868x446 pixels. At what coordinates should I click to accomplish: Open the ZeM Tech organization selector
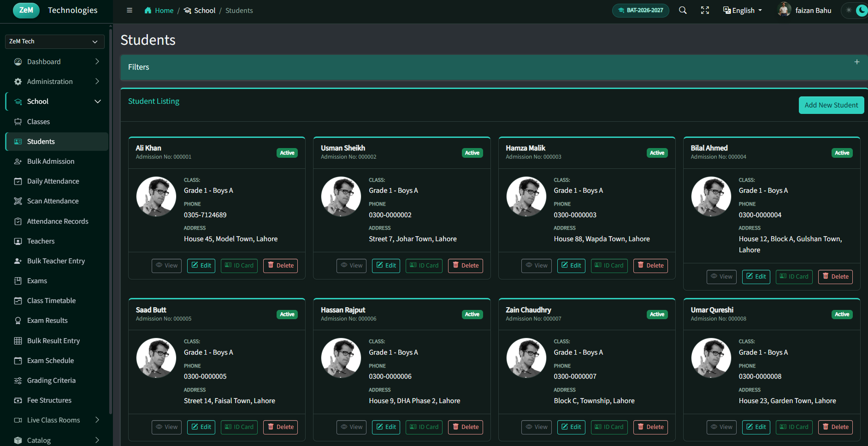coord(54,42)
